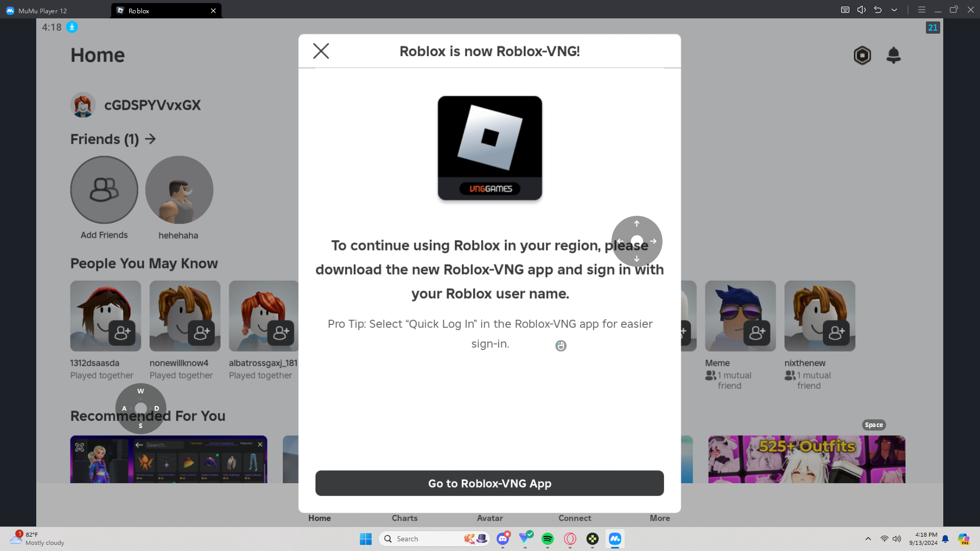
Task: Open the 1312dsaasda username link
Action: click(x=95, y=363)
